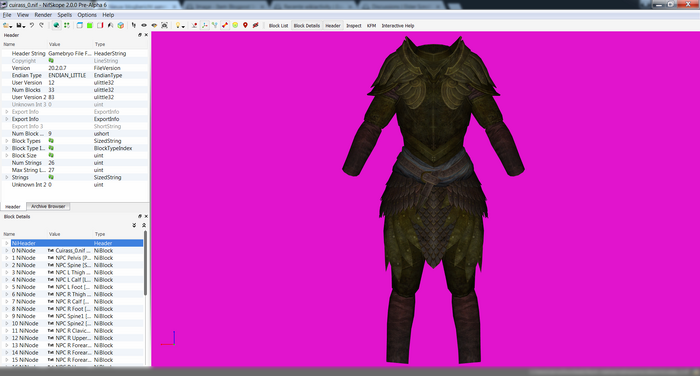Click the Inspect button
The width and height of the screenshot is (700, 376).
[x=354, y=25]
